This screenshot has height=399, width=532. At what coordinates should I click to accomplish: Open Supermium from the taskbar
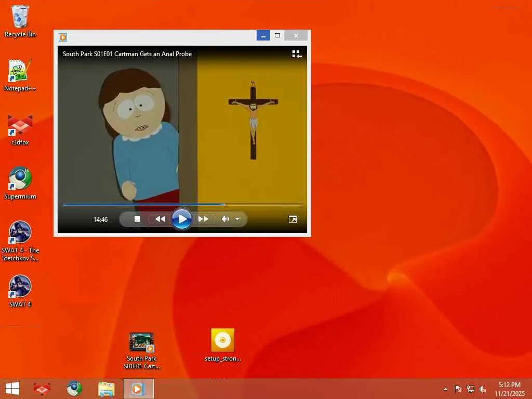pos(74,389)
